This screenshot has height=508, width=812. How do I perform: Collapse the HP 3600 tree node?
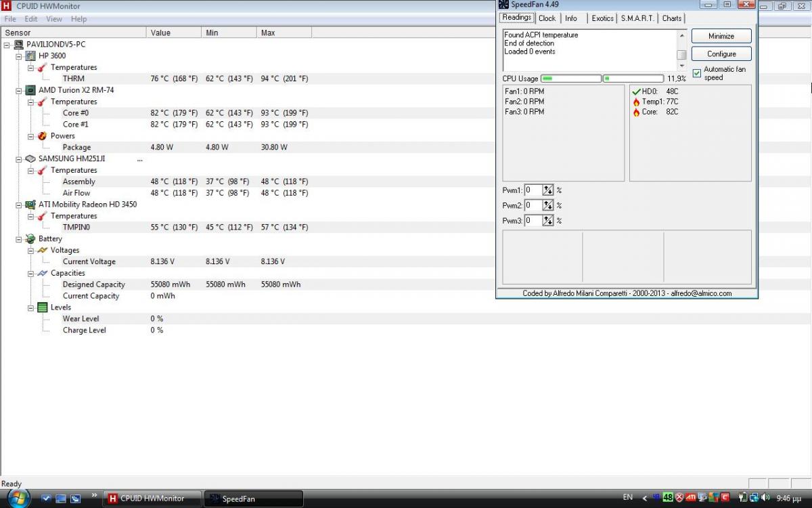pyautogui.click(x=19, y=56)
